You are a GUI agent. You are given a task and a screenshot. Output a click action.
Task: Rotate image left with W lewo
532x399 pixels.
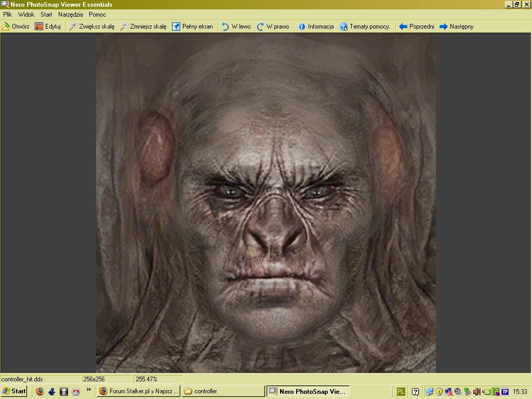coord(236,26)
